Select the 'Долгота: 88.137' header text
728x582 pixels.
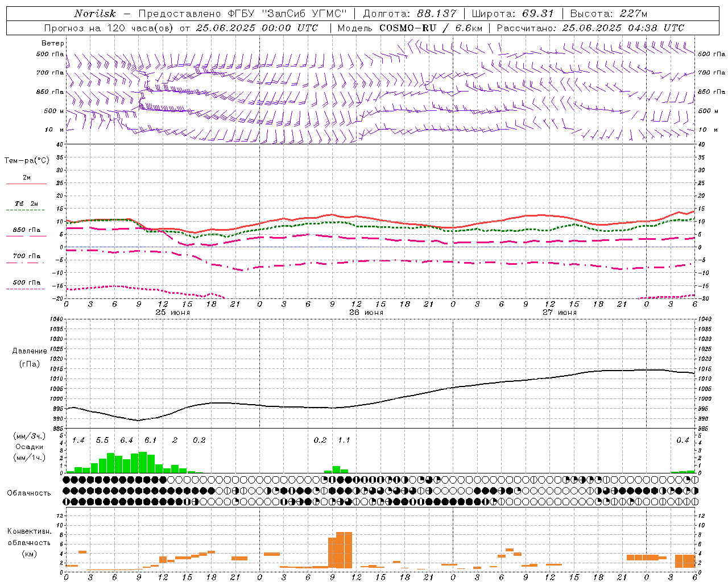tap(409, 14)
